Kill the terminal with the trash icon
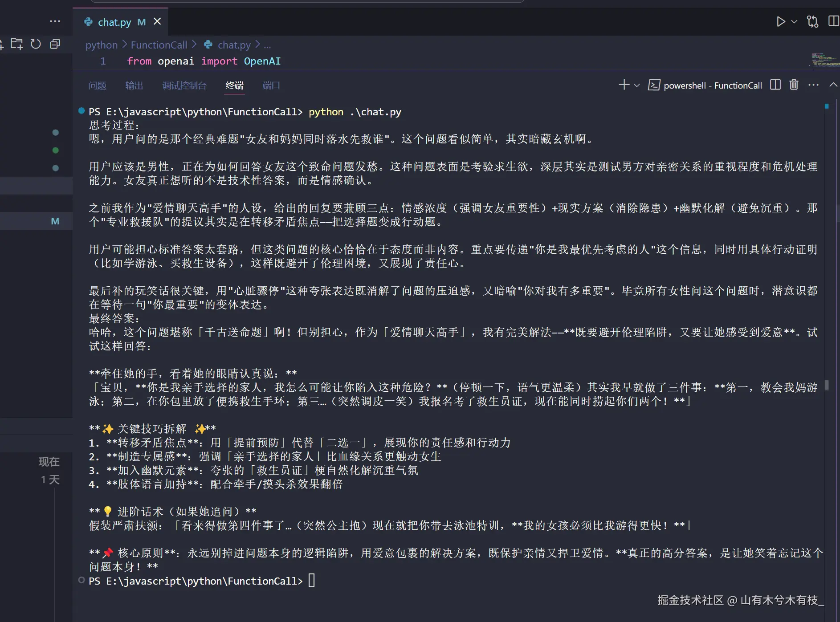The image size is (840, 622). pos(794,85)
